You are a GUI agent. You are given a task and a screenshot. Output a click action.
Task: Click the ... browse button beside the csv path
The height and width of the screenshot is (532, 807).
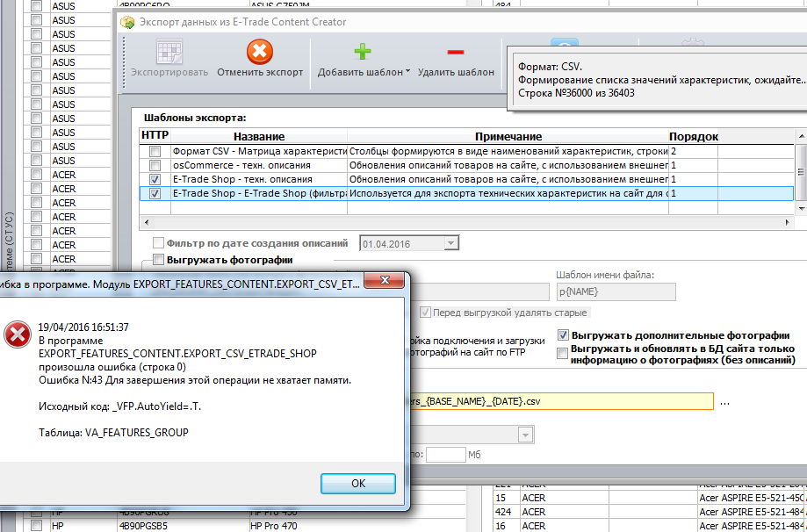724,402
